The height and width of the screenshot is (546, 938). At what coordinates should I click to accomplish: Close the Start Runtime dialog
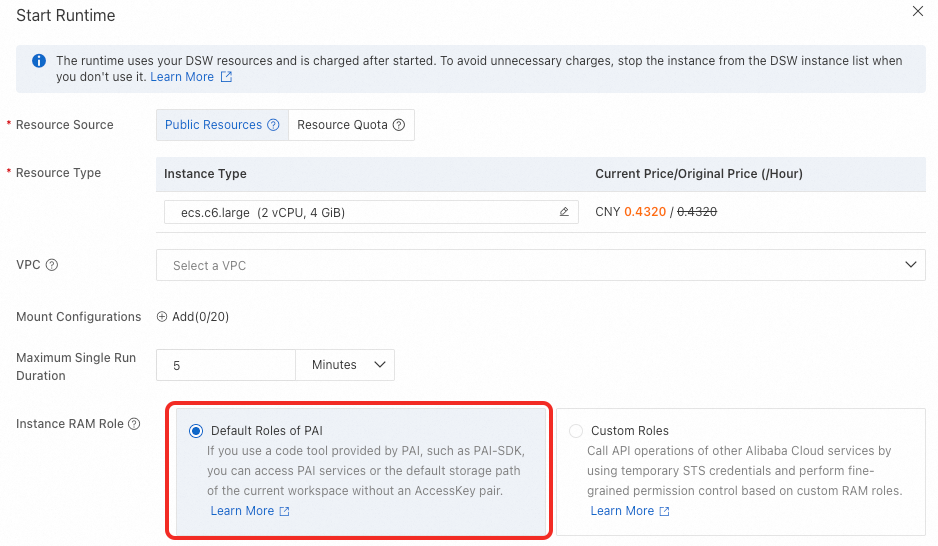pos(918,11)
